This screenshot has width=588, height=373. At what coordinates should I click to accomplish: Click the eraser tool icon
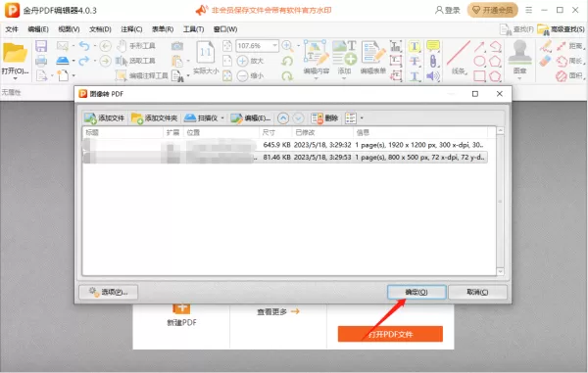point(545,61)
